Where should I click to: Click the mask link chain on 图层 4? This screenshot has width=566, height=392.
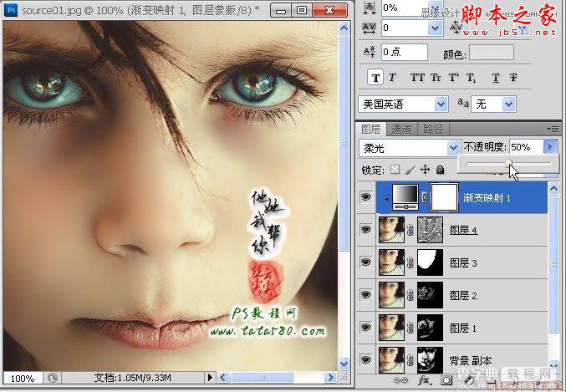(410, 230)
